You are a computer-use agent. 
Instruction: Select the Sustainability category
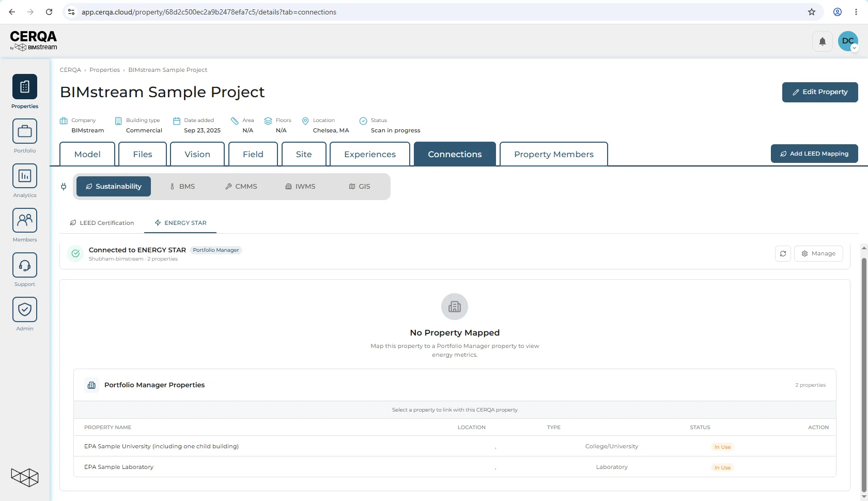pos(114,187)
